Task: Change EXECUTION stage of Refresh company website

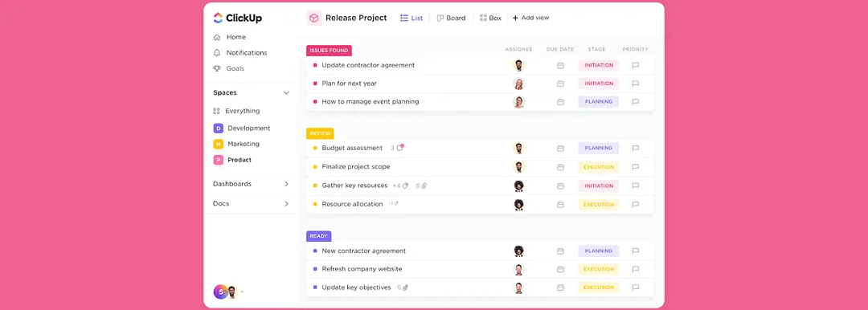Action: 599,269
